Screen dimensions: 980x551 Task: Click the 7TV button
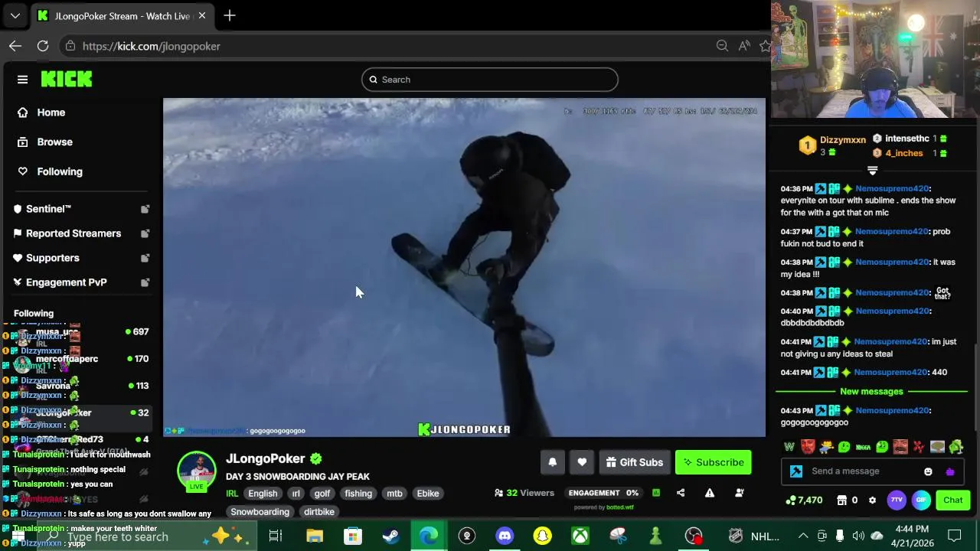click(897, 500)
